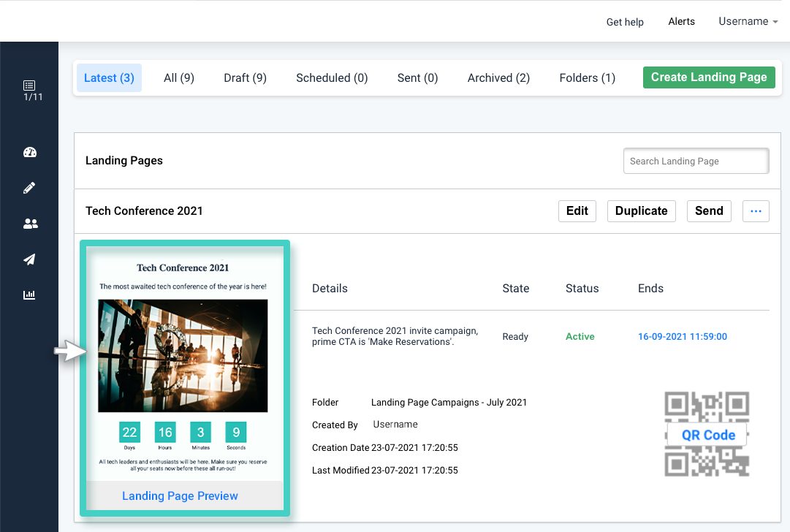
Task: Click the conference photo thumbnail in preview
Action: (183, 356)
